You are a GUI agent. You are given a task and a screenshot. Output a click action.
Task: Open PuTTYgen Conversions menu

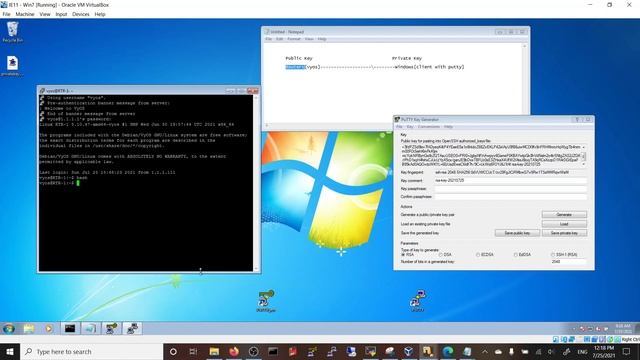pos(429,127)
